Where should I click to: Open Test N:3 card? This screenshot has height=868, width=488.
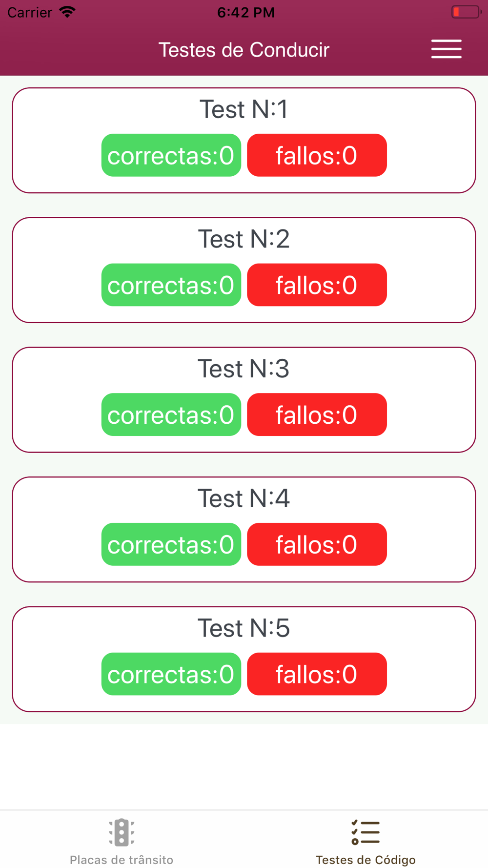pos(244,400)
